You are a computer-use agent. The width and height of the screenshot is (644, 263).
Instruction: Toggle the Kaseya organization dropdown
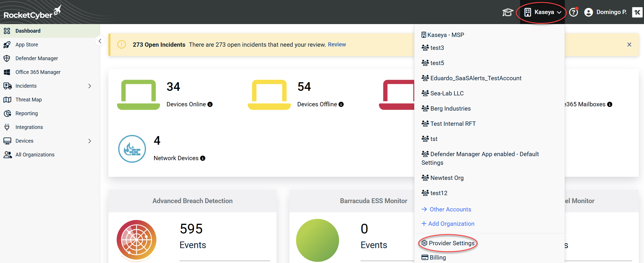(543, 12)
